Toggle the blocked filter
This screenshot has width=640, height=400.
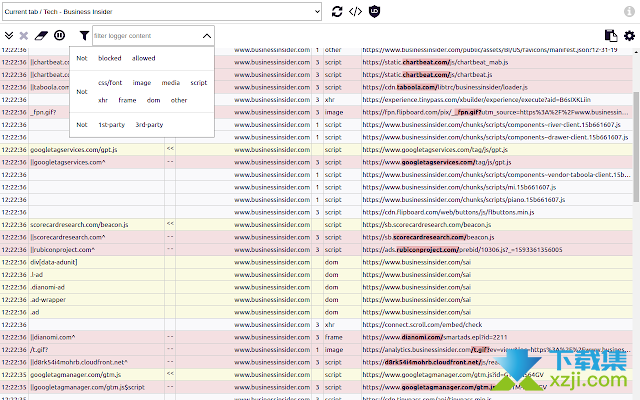[x=110, y=58]
